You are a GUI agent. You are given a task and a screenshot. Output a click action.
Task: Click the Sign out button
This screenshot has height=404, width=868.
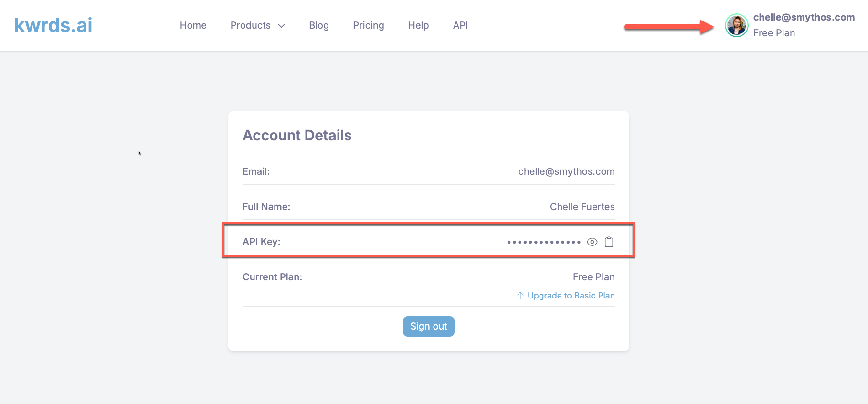point(429,326)
